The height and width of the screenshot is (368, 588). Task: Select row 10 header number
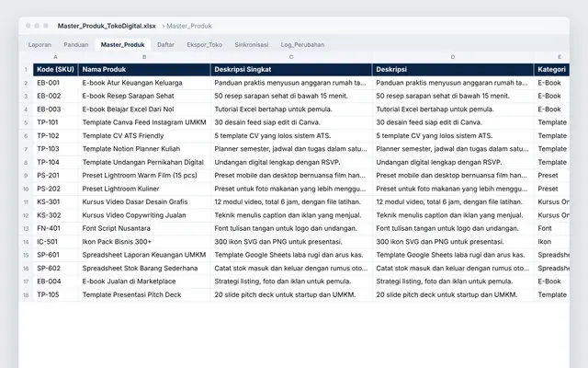click(x=26, y=189)
